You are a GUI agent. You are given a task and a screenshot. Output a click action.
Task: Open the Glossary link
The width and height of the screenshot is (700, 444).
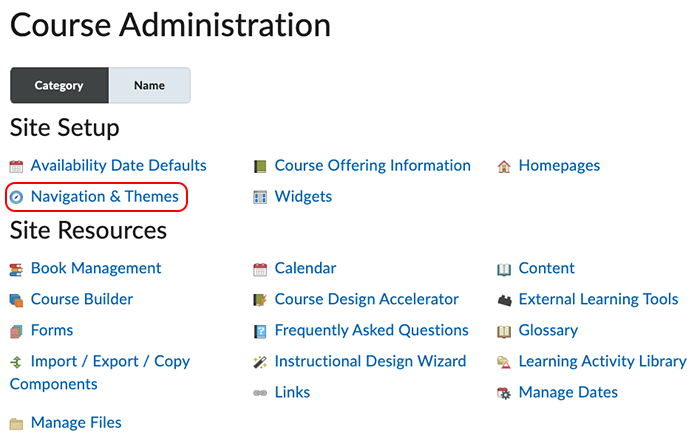(548, 331)
